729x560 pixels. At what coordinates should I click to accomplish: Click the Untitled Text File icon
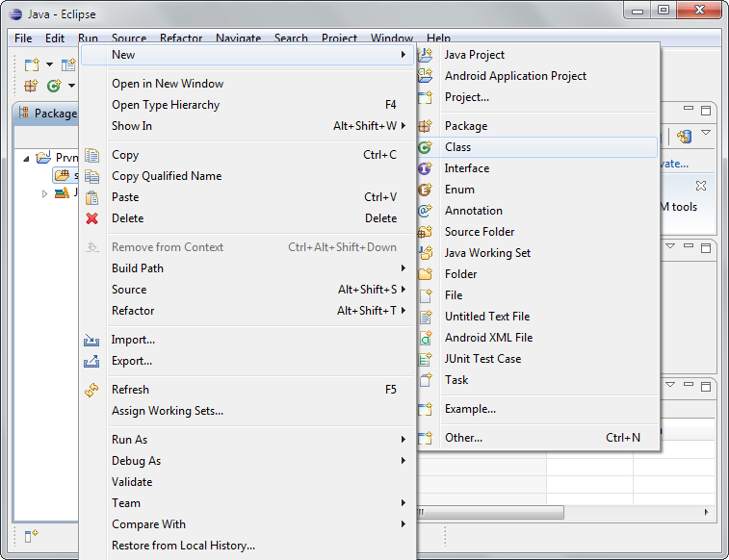coord(426,317)
